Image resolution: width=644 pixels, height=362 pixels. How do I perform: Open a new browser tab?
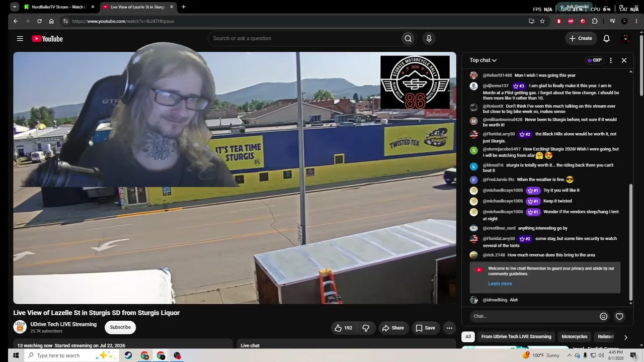click(x=184, y=7)
